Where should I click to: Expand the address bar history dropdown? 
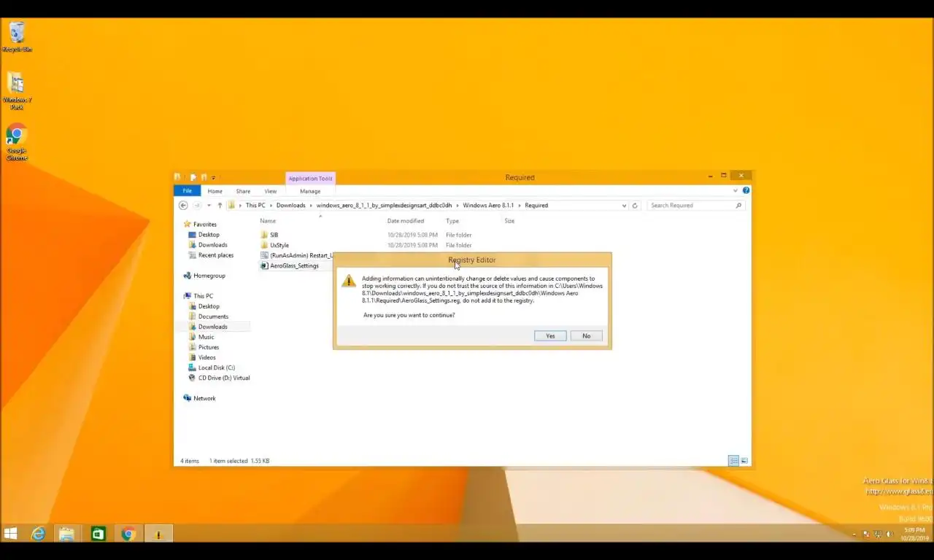pos(624,206)
